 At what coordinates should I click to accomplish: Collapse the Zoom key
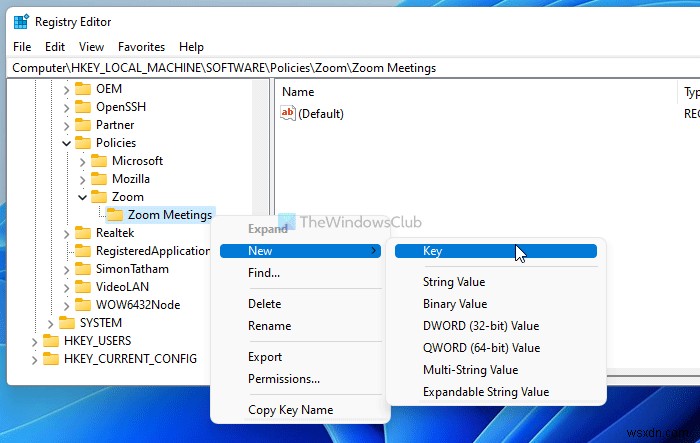click(x=82, y=197)
